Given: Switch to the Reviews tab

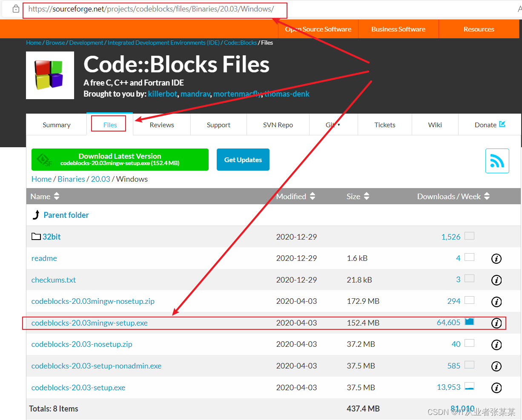Looking at the screenshot, I should pos(162,124).
